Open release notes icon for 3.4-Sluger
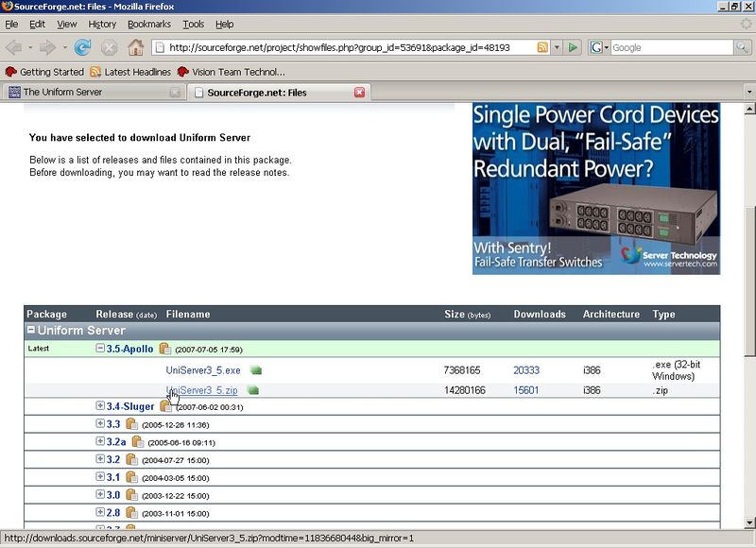Image resolution: width=756 pixels, height=548 pixels. (166, 406)
